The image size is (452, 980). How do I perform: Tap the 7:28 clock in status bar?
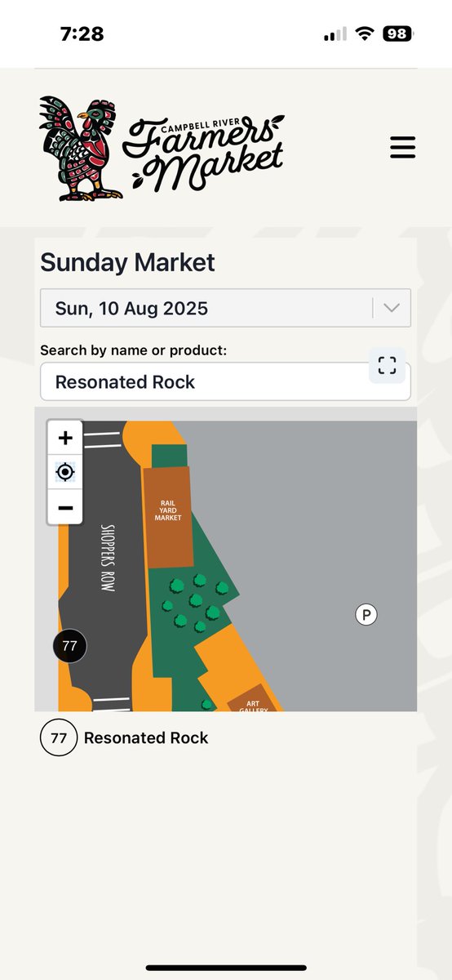(x=82, y=34)
